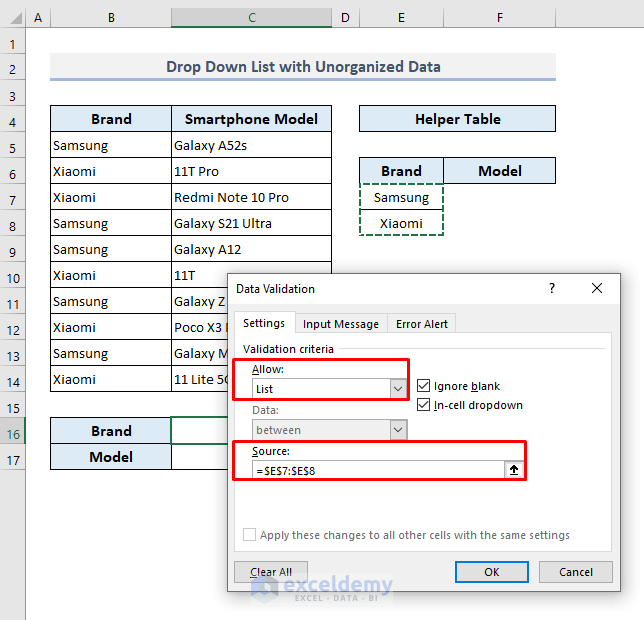Click the OK button
Image resolution: width=644 pixels, height=620 pixels.
[x=492, y=572]
